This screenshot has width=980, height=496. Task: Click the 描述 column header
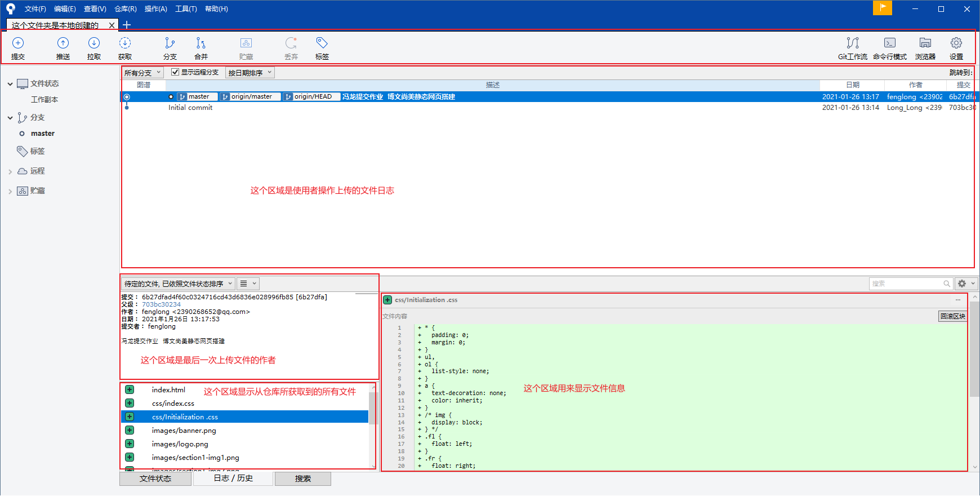(493, 85)
